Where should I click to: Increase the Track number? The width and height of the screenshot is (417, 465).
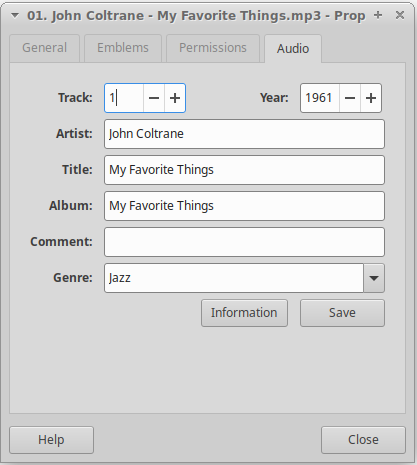[175, 98]
